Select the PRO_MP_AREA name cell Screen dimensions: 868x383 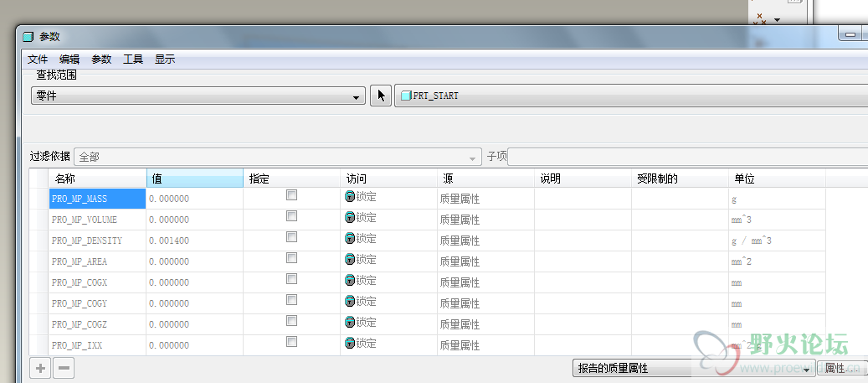pyautogui.click(x=97, y=261)
